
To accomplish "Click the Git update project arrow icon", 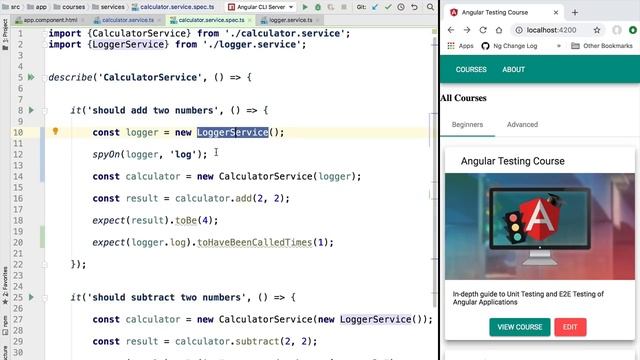I will (x=375, y=7).
